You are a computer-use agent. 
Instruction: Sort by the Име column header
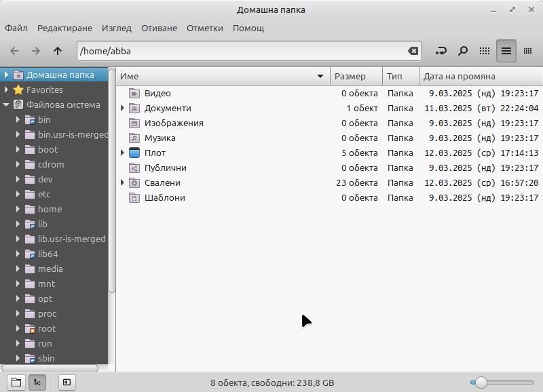click(223, 76)
